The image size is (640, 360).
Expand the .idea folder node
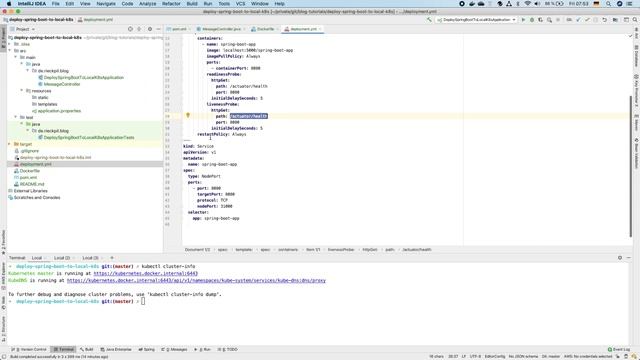10,44
